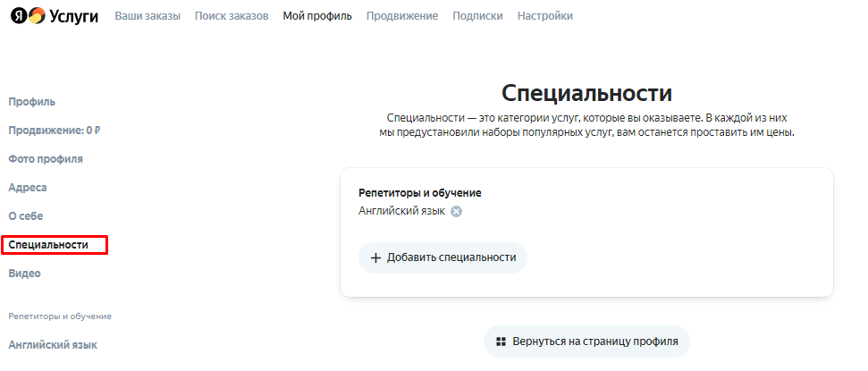Open the Продвижение top menu
This screenshot has width=868, height=371.
tap(402, 16)
